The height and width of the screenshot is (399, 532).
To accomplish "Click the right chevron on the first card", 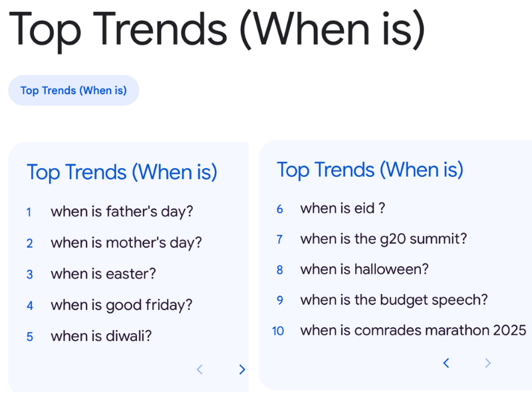I will click(x=242, y=370).
